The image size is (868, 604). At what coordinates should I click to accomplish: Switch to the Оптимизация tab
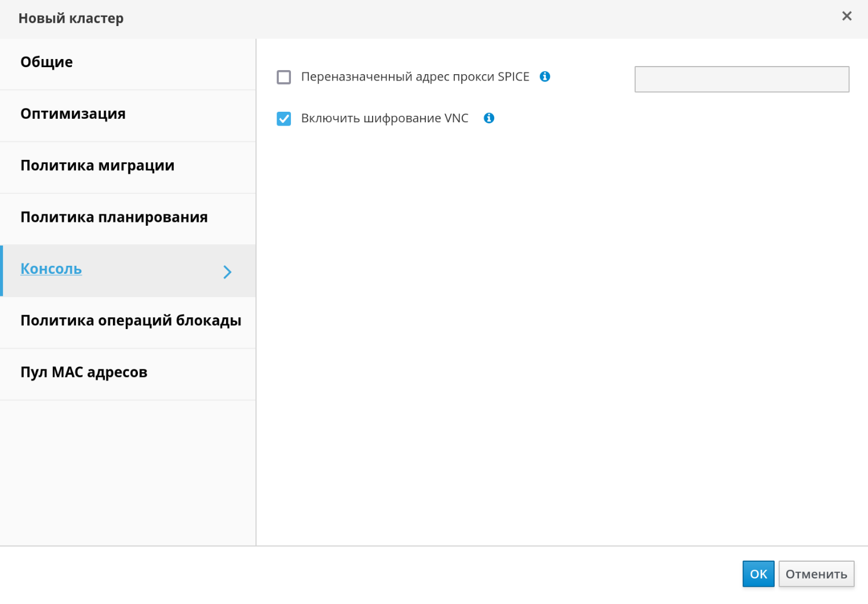click(73, 114)
